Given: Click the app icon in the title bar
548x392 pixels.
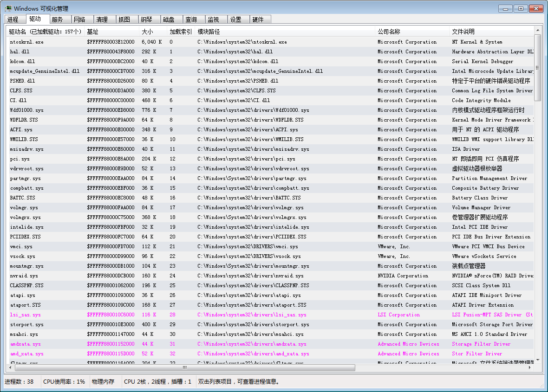Looking at the screenshot, I should 8,8.
